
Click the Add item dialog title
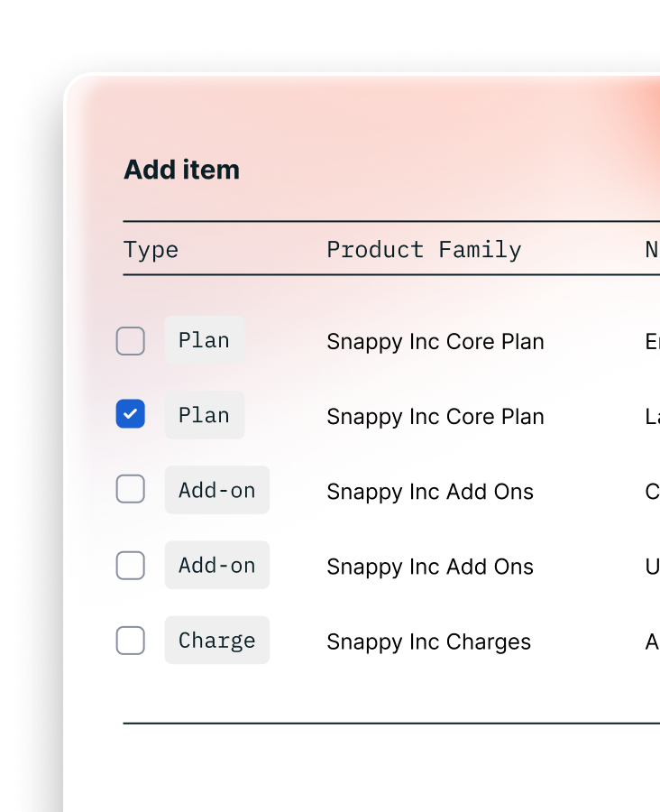[x=181, y=170]
